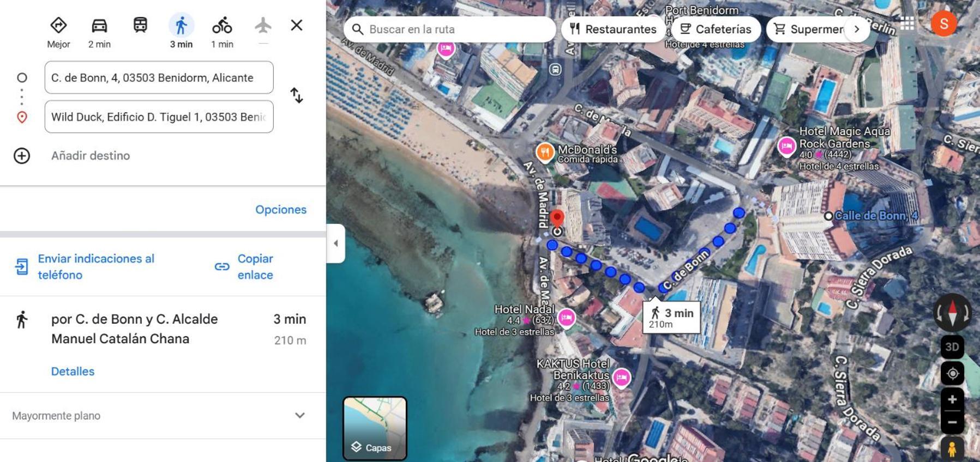Viewport: 980px width, 462px height.
Task: Show more category chips with the arrow
Action: (x=857, y=29)
